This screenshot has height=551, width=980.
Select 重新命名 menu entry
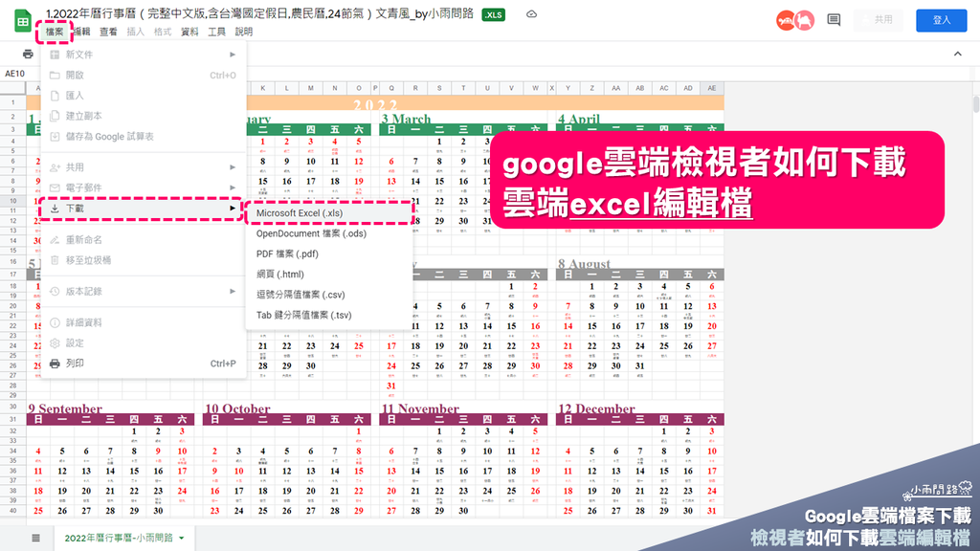(144, 240)
